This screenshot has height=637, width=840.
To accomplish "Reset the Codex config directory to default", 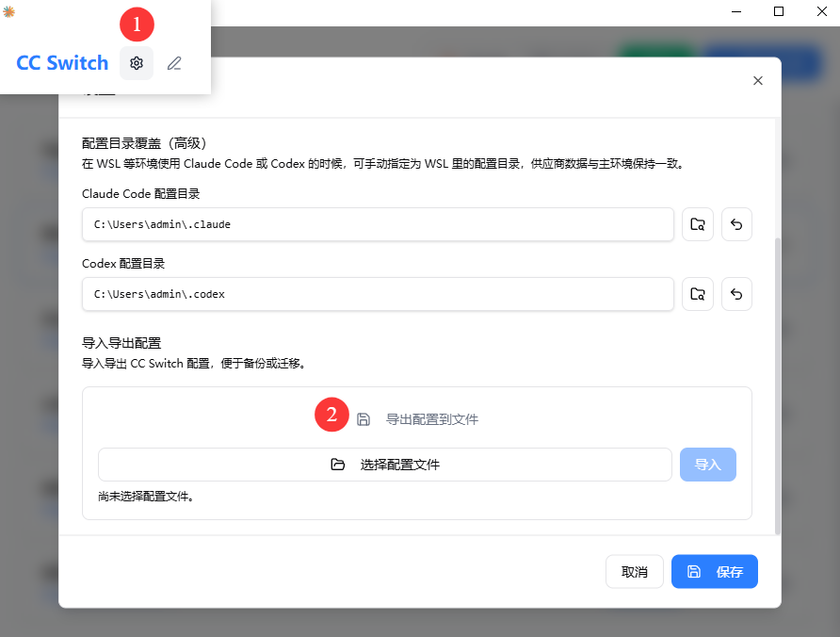I will [x=736, y=294].
